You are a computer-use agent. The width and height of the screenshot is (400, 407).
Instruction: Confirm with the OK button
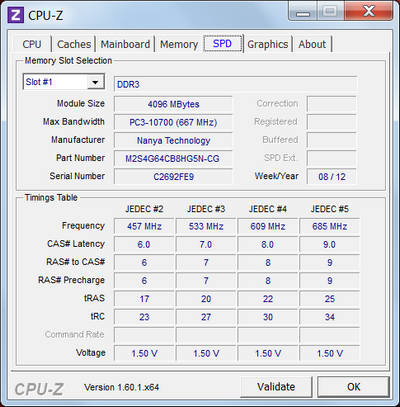[353, 387]
